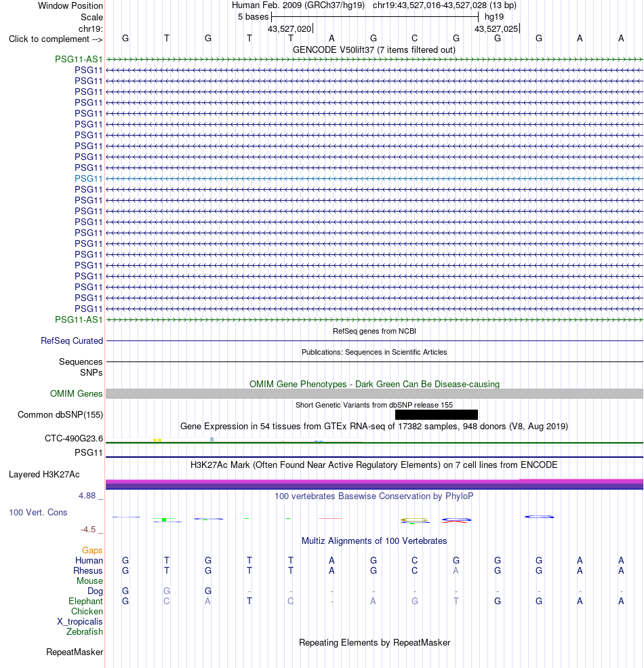
Task: Click the 43,527,020 coordinate marker
Action: 289,29
